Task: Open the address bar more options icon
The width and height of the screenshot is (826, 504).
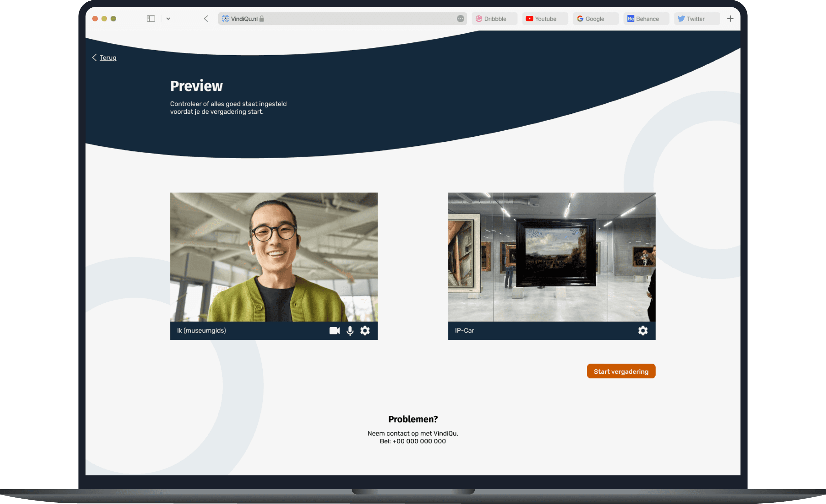Action: pyautogui.click(x=460, y=19)
